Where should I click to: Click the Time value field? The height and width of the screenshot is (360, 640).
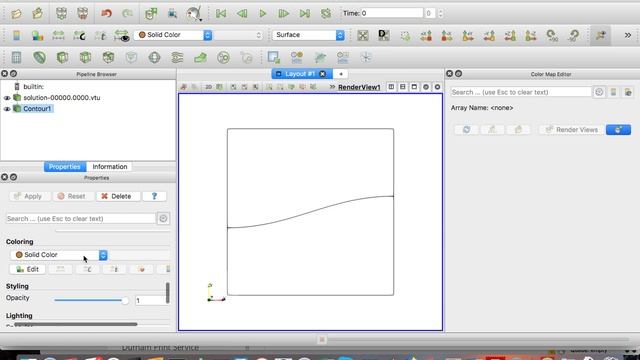[391, 13]
